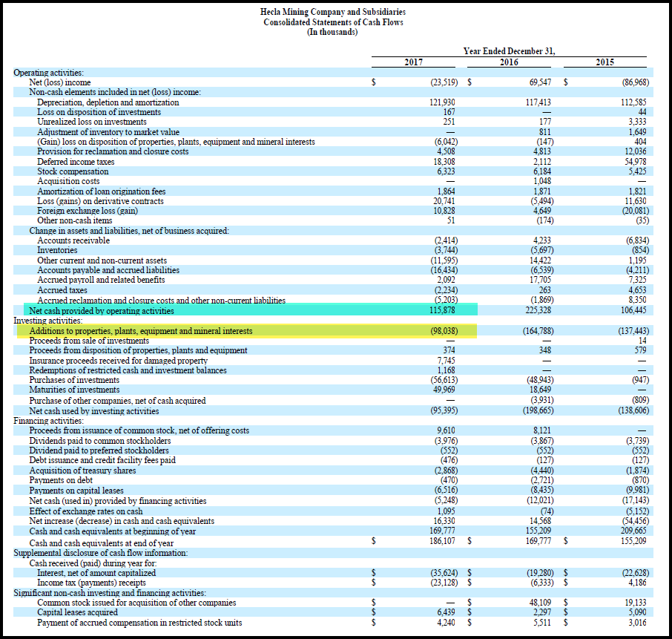
Task: Select the Supplemental disclosure of cash flow heading
Action: tap(100, 553)
